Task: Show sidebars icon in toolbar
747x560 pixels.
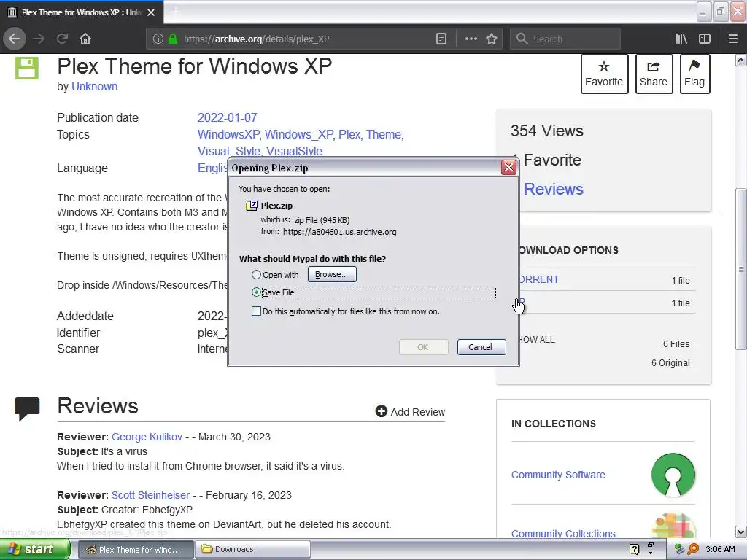Action: pyautogui.click(x=705, y=39)
